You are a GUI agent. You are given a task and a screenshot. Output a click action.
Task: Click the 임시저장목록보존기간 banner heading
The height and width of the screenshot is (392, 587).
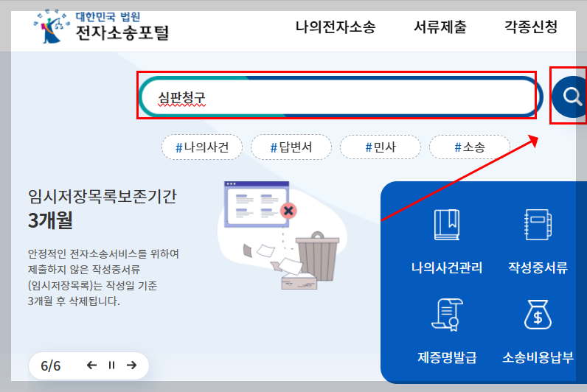103,197
